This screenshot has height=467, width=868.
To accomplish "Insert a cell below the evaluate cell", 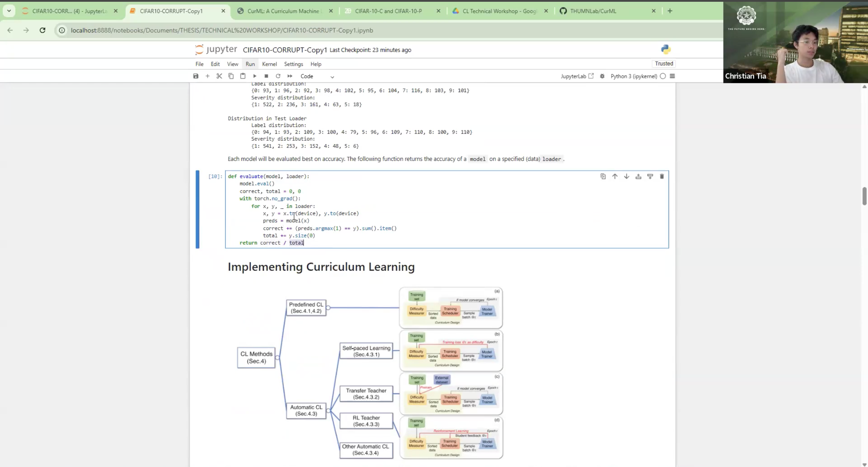I will [650, 176].
